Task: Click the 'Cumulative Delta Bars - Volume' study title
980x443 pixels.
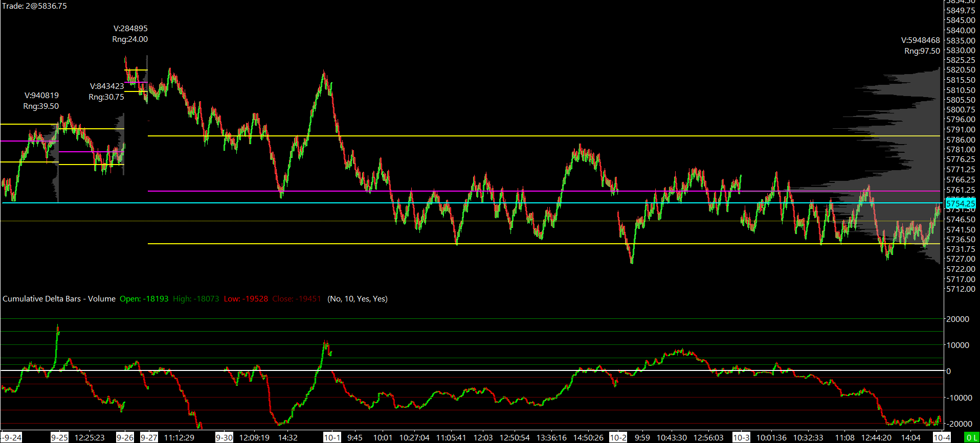Action: tap(59, 299)
